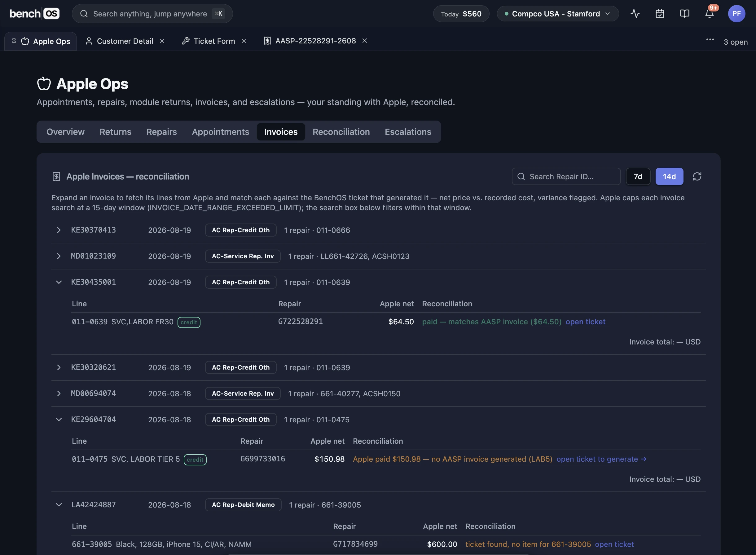The image size is (756, 555).
Task: Switch to the Overview section
Action: tap(65, 132)
